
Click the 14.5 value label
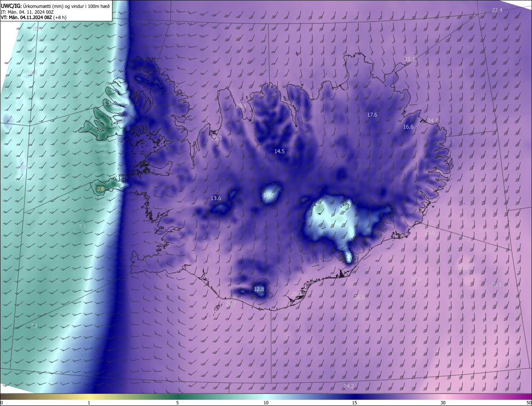point(279,152)
